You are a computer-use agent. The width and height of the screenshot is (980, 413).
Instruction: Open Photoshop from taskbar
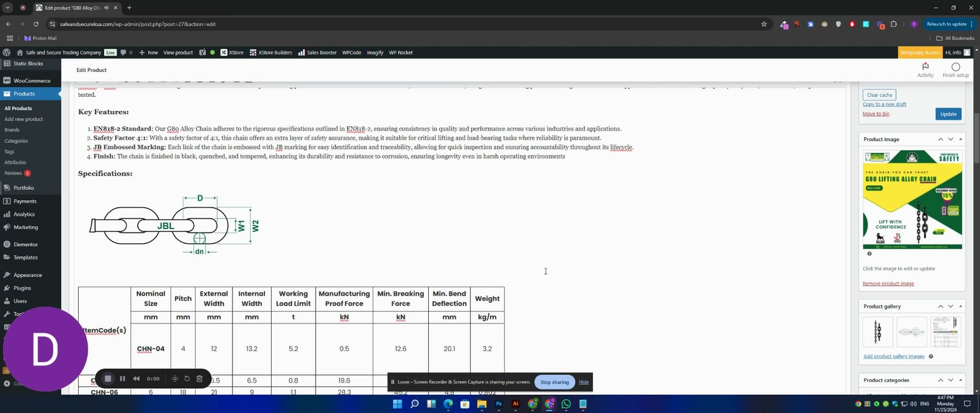(498, 404)
